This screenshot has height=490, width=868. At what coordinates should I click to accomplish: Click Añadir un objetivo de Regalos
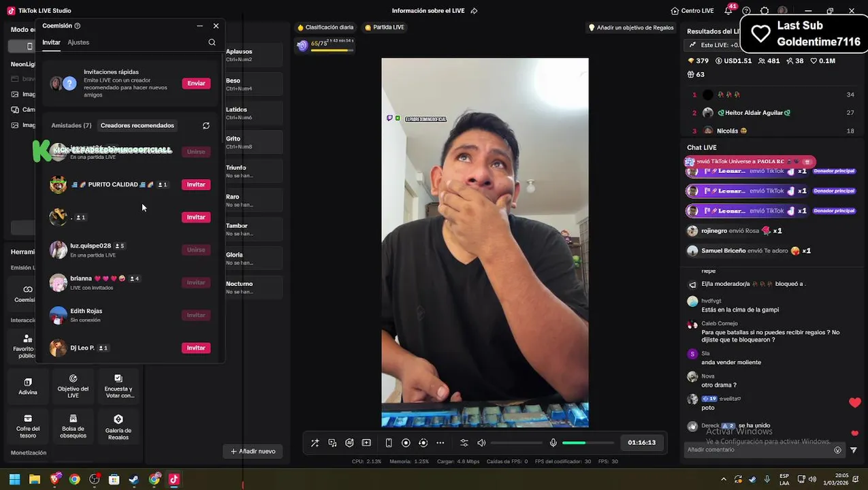pos(631,28)
